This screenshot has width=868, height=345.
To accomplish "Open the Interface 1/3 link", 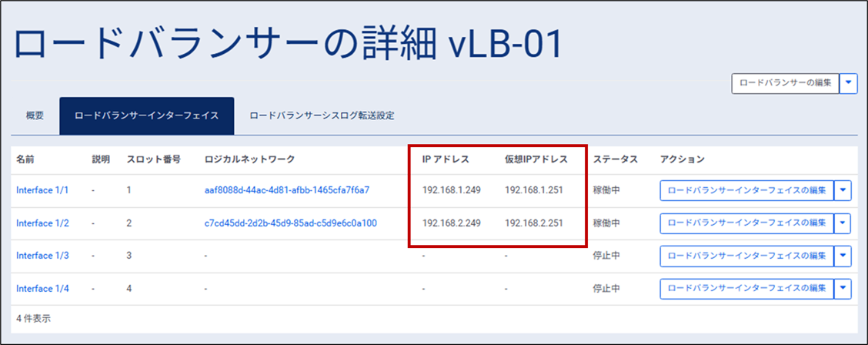I will tap(42, 256).
